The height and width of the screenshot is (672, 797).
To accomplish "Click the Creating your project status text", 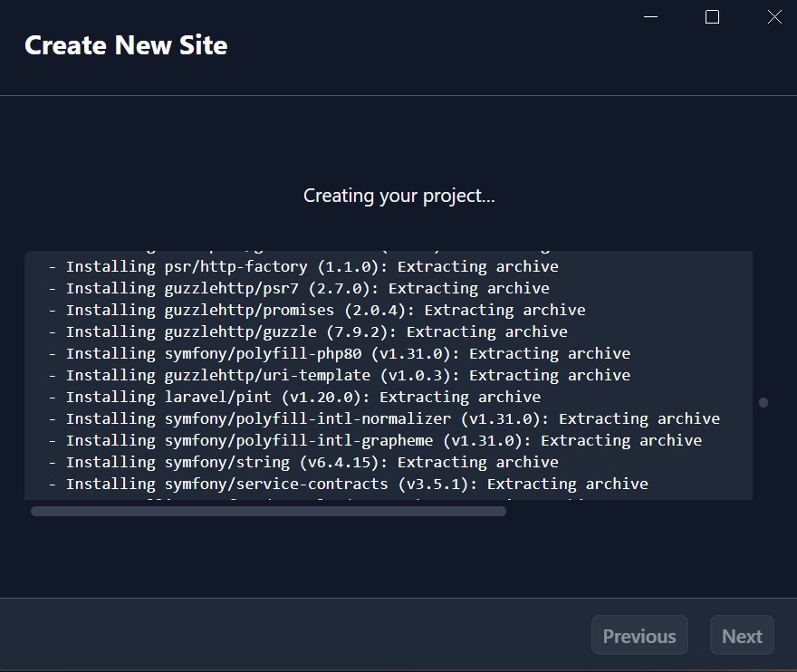I will click(x=398, y=195).
